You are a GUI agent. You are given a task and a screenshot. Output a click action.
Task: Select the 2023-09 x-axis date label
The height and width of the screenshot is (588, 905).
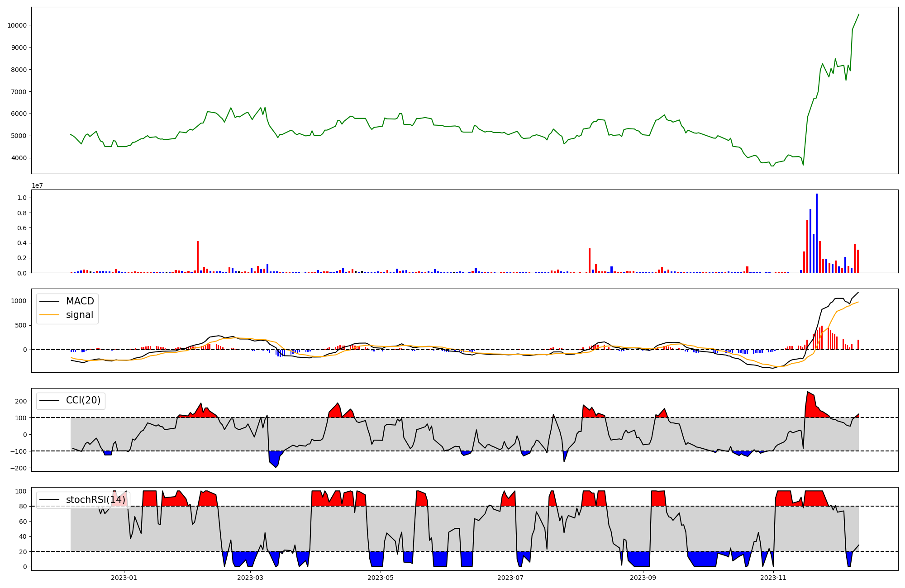coord(643,578)
